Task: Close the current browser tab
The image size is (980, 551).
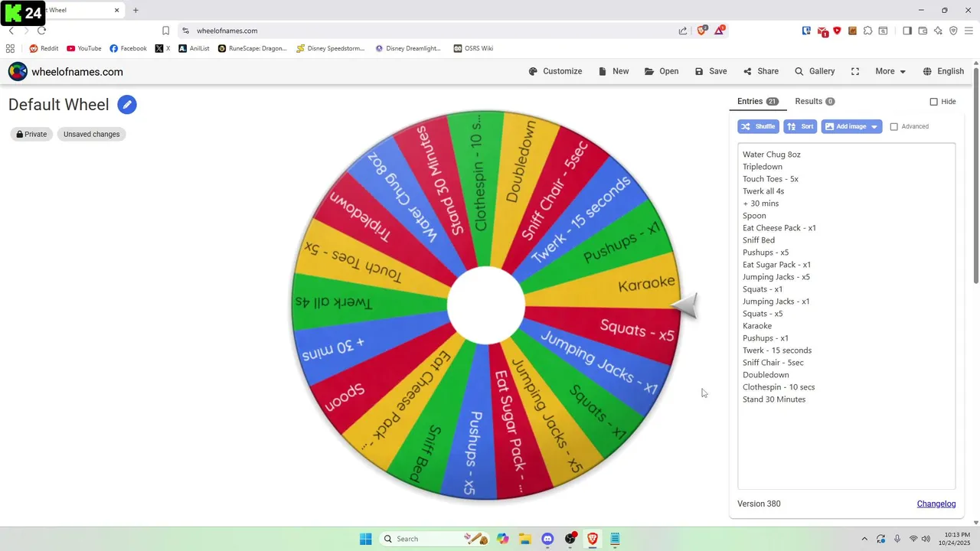Action: (x=117, y=11)
